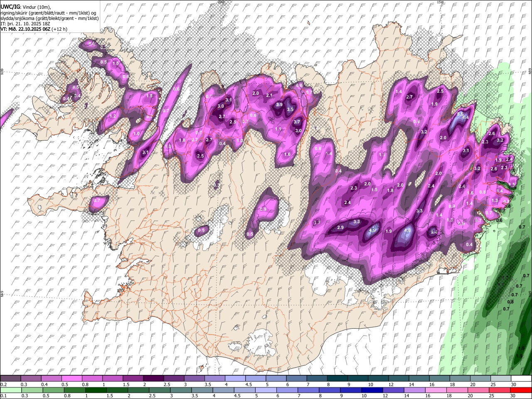This screenshot has width=532, height=399.
Task: Click the "5.5" value in the eastern snow band
Action: coord(460,114)
